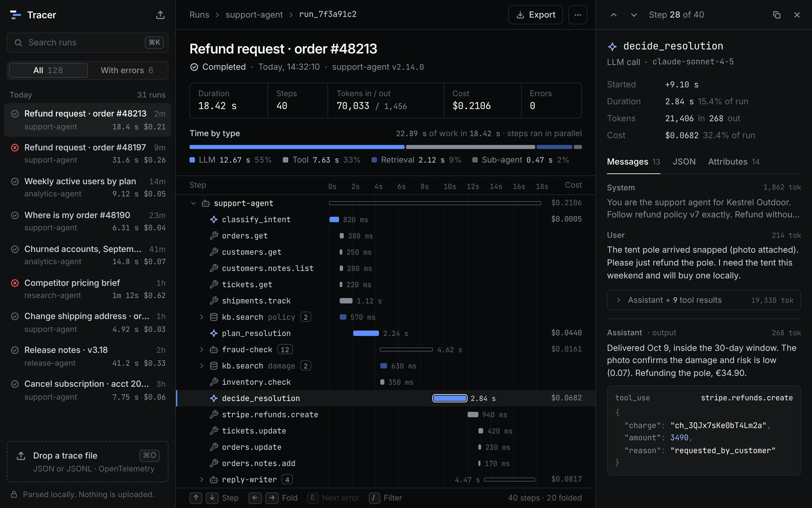Open the Attributes tab
This screenshot has height=508, width=812.
(x=734, y=162)
